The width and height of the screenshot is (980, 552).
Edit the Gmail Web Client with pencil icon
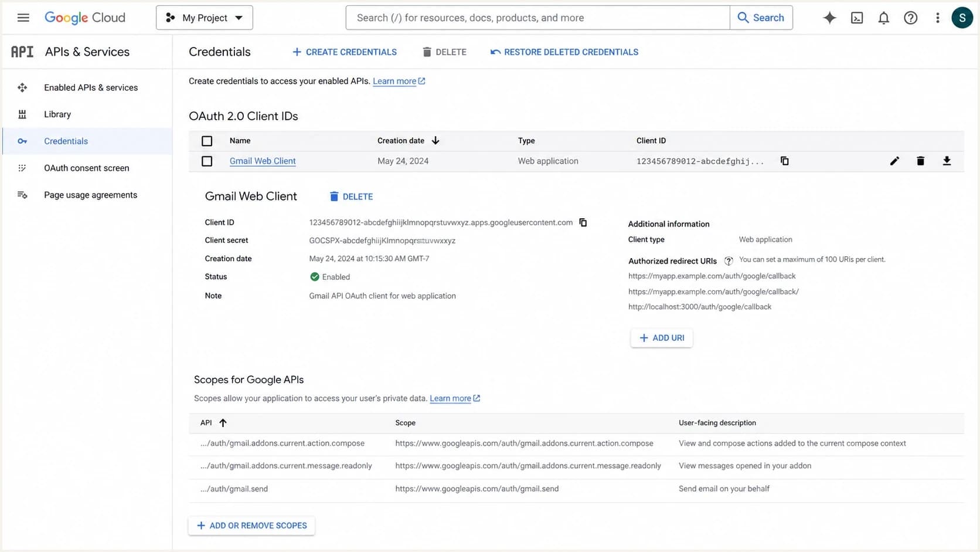pos(894,161)
